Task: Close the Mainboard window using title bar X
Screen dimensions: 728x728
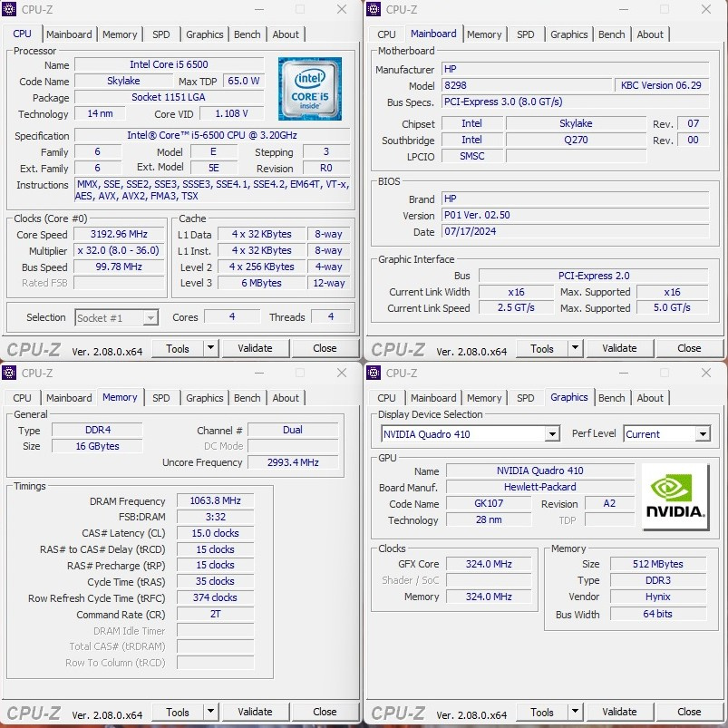Action: pyautogui.click(x=705, y=10)
